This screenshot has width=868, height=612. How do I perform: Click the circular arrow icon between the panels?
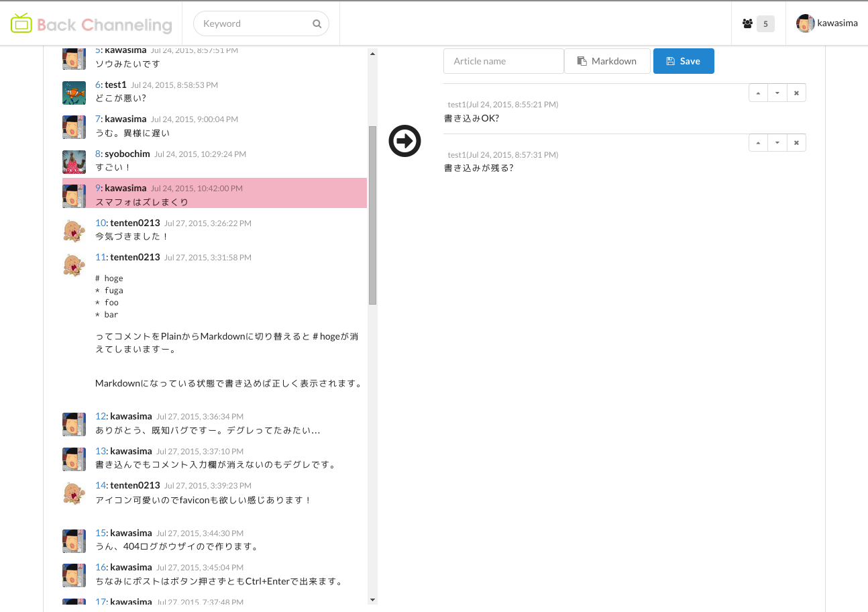[x=404, y=141]
